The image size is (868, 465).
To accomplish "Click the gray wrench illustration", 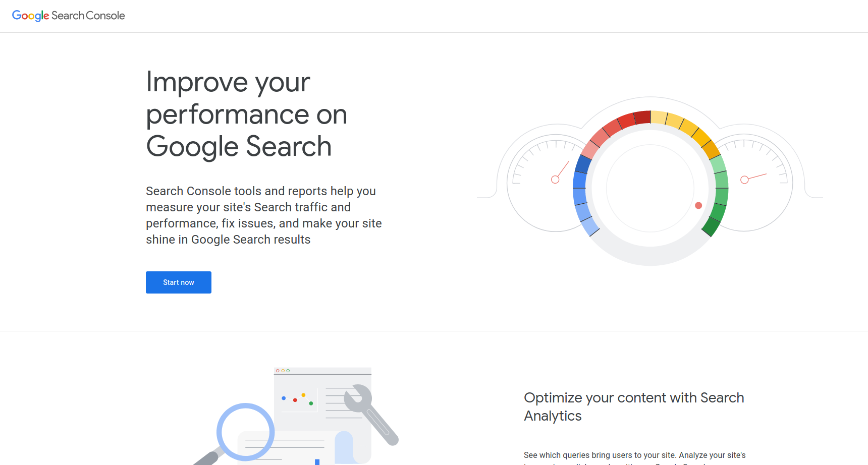I will (371, 415).
